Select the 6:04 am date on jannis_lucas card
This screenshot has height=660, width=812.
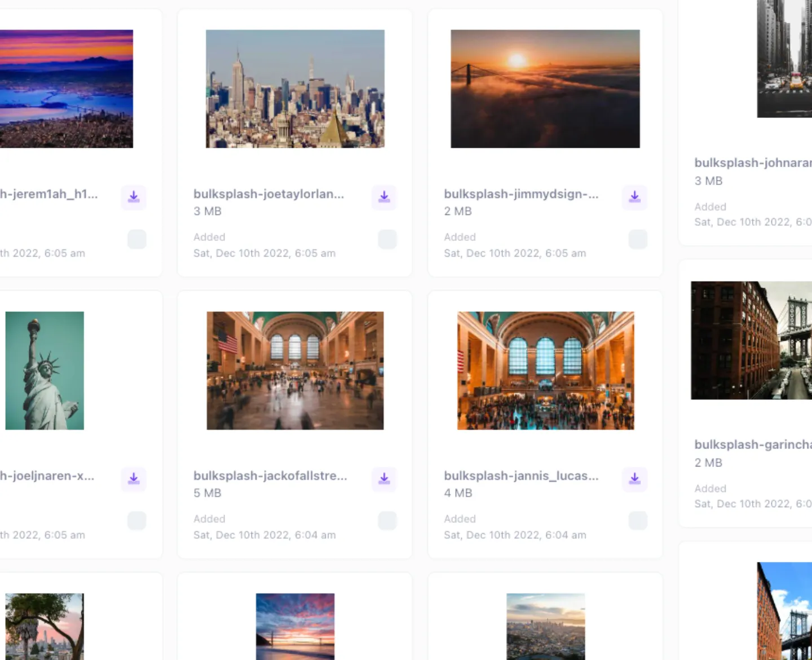[x=515, y=535]
